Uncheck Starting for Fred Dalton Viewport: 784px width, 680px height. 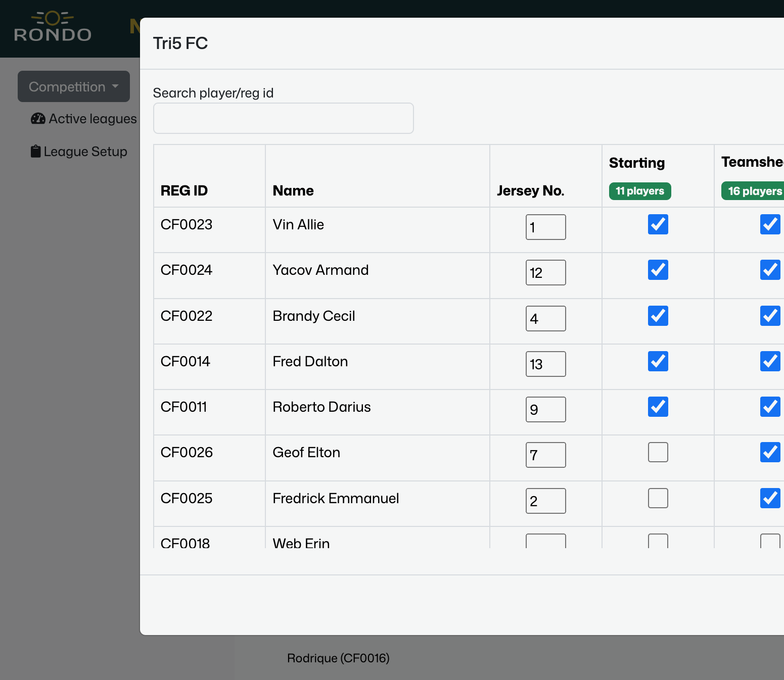[x=658, y=361]
